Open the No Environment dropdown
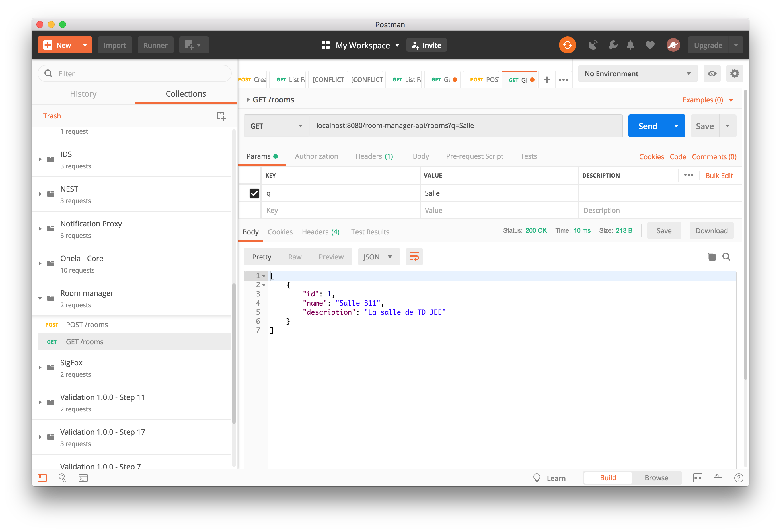Viewport: 781px width, 532px height. (638, 74)
